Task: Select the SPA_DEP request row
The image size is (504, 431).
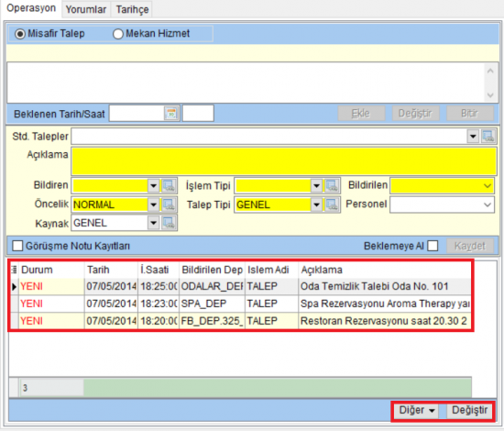Action: [x=241, y=304]
